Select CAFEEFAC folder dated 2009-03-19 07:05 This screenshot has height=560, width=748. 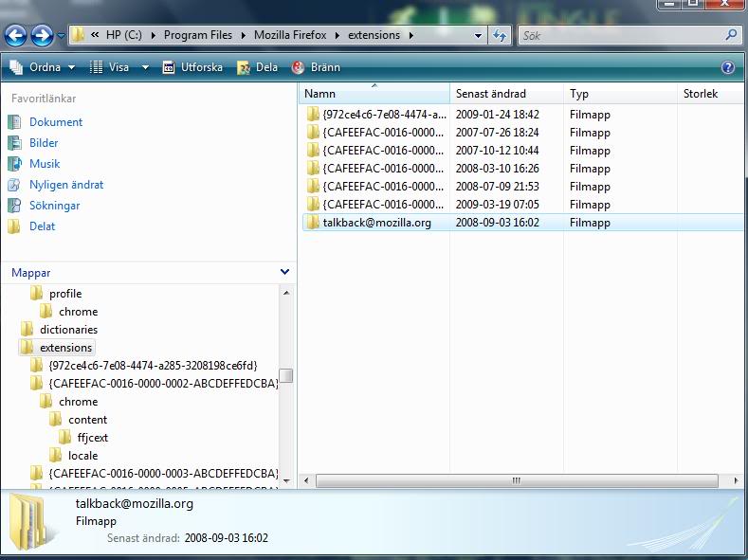pyautogui.click(x=522, y=205)
